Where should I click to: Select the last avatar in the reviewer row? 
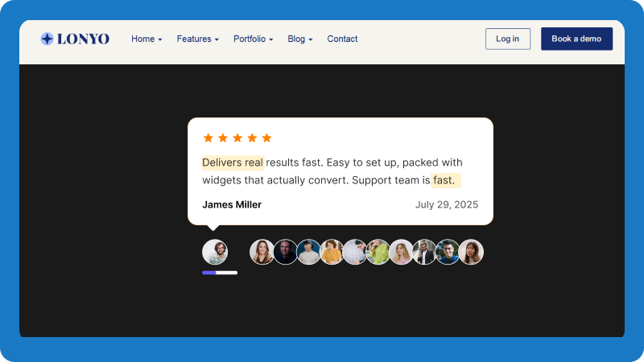(471, 252)
